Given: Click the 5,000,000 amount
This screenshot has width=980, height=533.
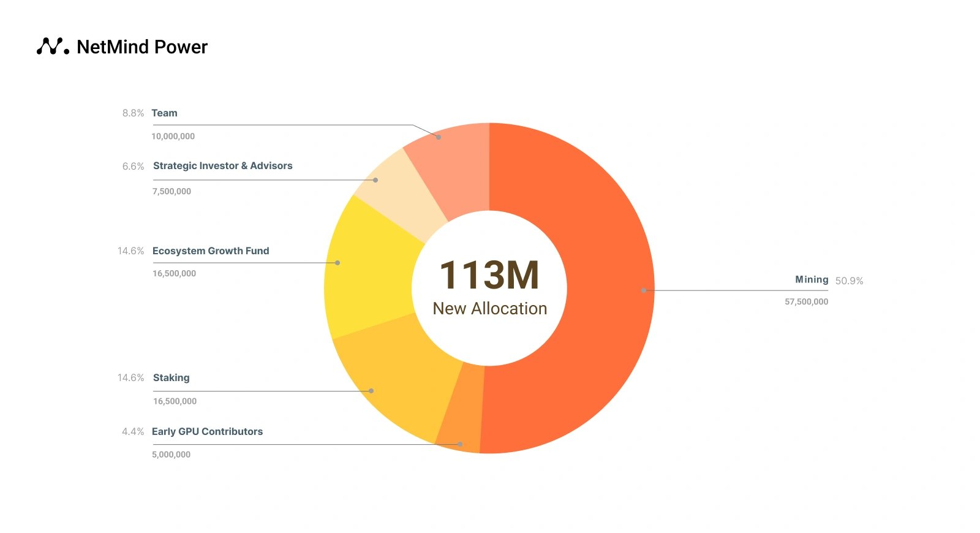Looking at the screenshot, I should click(171, 455).
